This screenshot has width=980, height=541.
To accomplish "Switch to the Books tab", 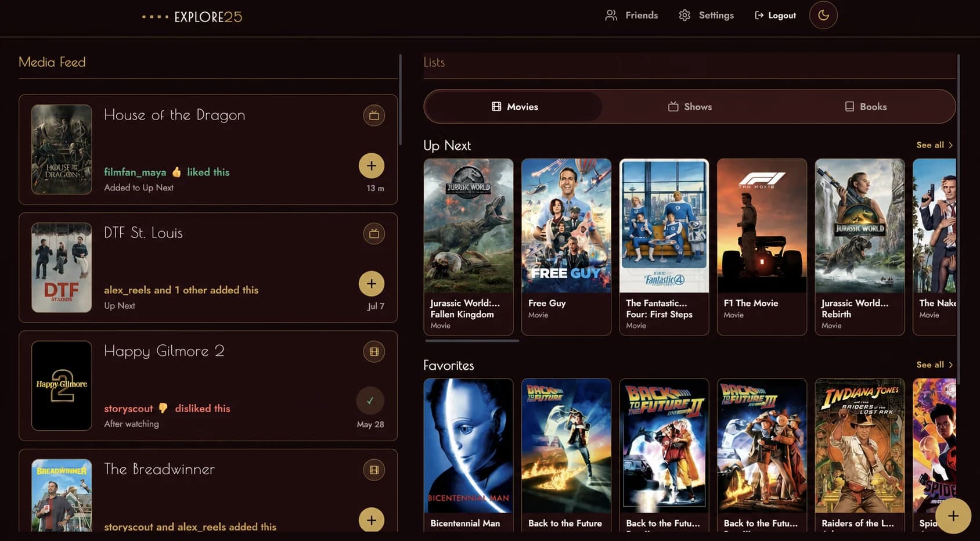I will 865,107.
